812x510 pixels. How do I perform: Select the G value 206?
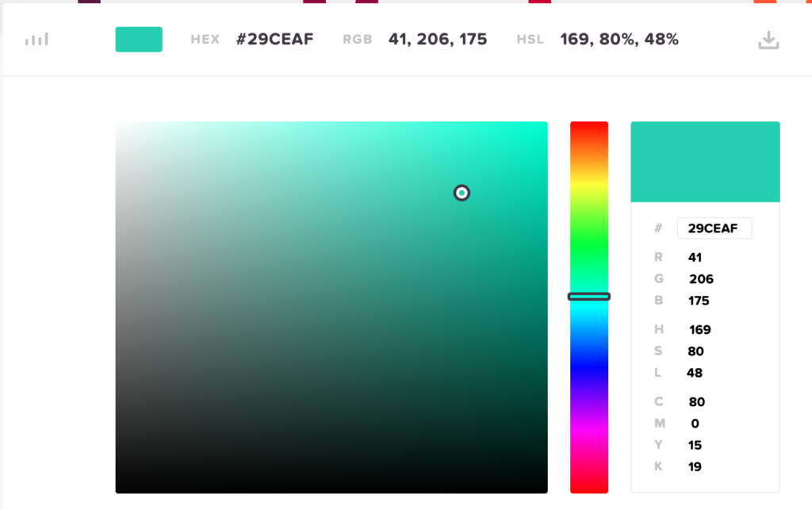coord(701,279)
